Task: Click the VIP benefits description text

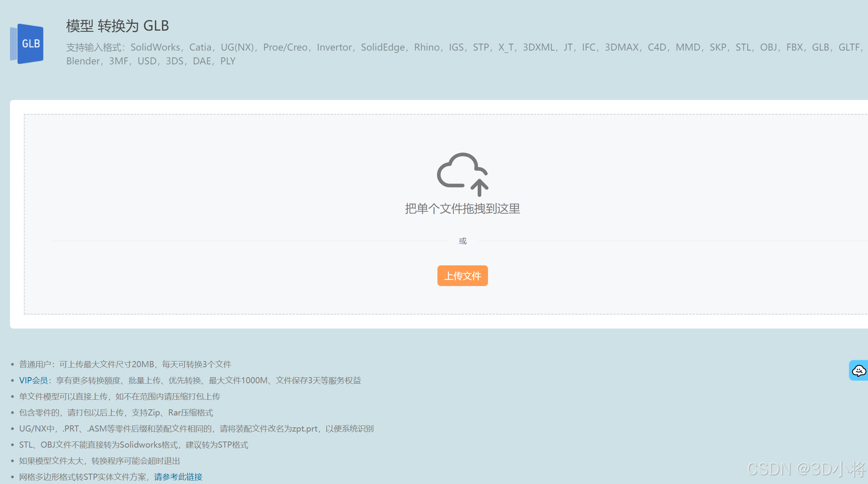Action: [x=208, y=380]
